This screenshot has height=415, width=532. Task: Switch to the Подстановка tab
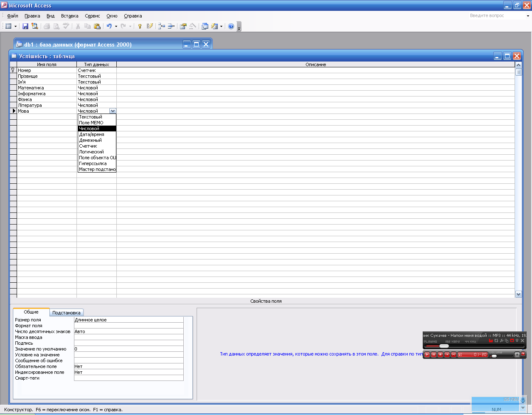tap(66, 313)
